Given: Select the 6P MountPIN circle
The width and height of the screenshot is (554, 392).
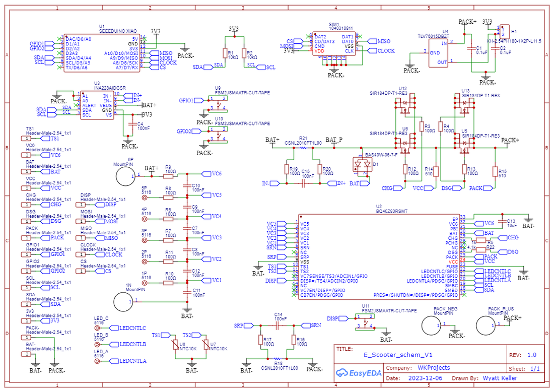Looking at the screenshot, I should (126, 176).
